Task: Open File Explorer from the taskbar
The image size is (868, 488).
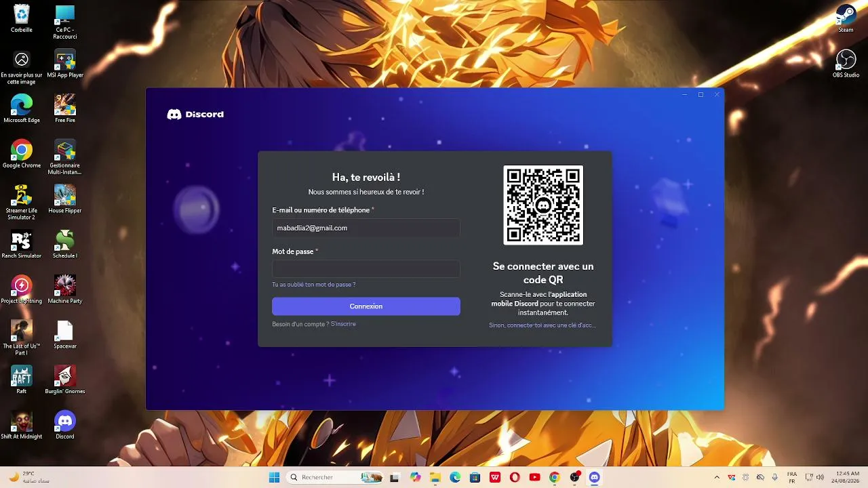Action: [435, 477]
